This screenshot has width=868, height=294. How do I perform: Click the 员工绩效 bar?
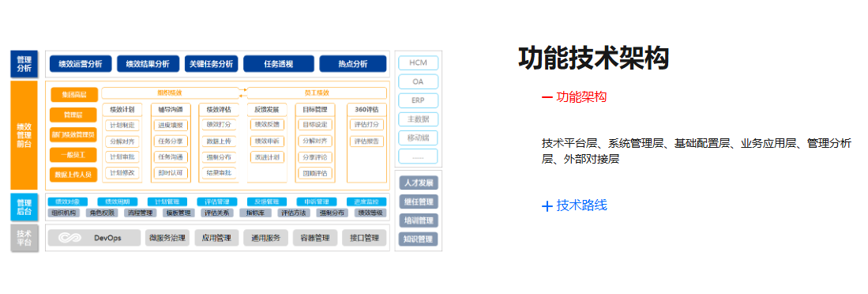click(317, 93)
